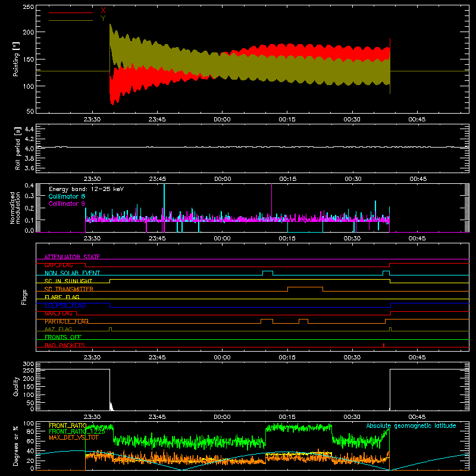
Task: Click the 4.4 value on Roll period axis
Action: click(29, 129)
